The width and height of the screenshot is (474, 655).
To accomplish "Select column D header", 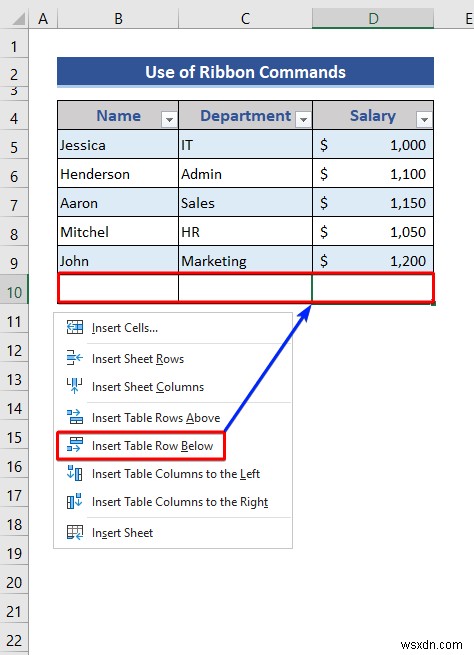I will coord(373,18).
